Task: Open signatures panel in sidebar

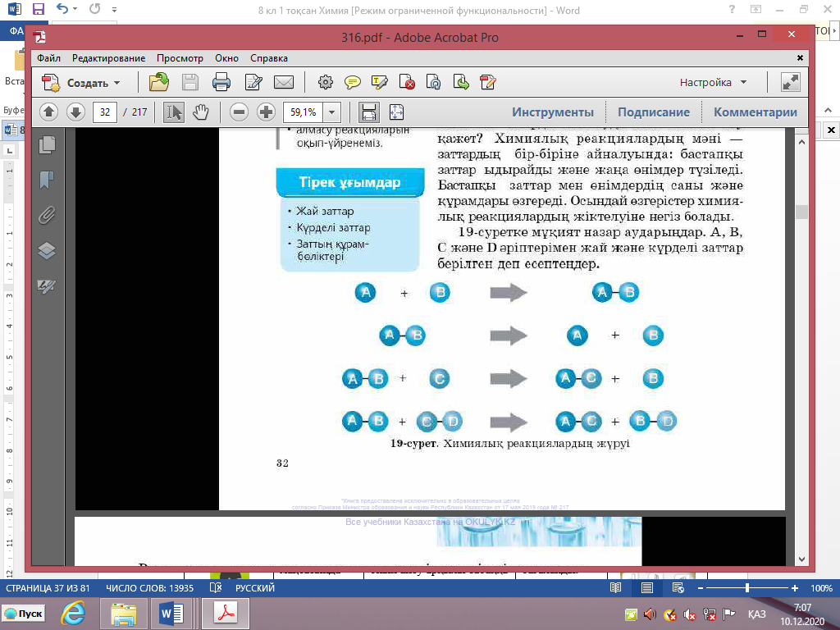Action: (x=47, y=286)
